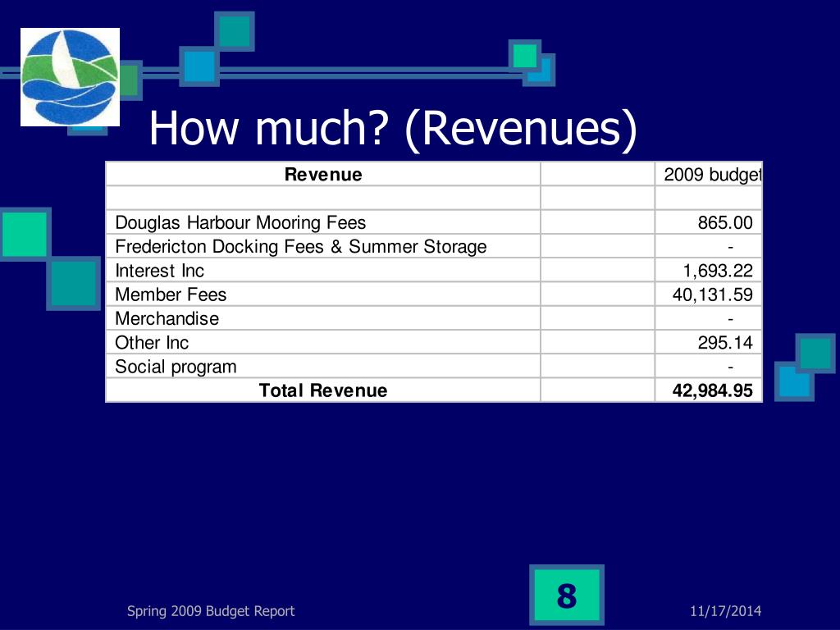Click 'Fredericton Docking Fees & Summer Storage' label

pyautogui.click(x=300, y=246)
